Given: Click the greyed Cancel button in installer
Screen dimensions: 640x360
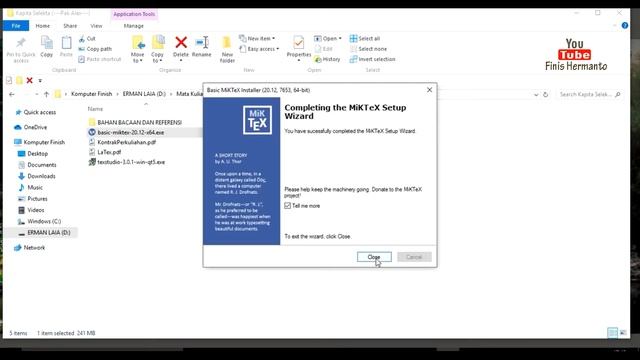Looking at the screenshot, I should pyautogui.click(x=414, y=257).
